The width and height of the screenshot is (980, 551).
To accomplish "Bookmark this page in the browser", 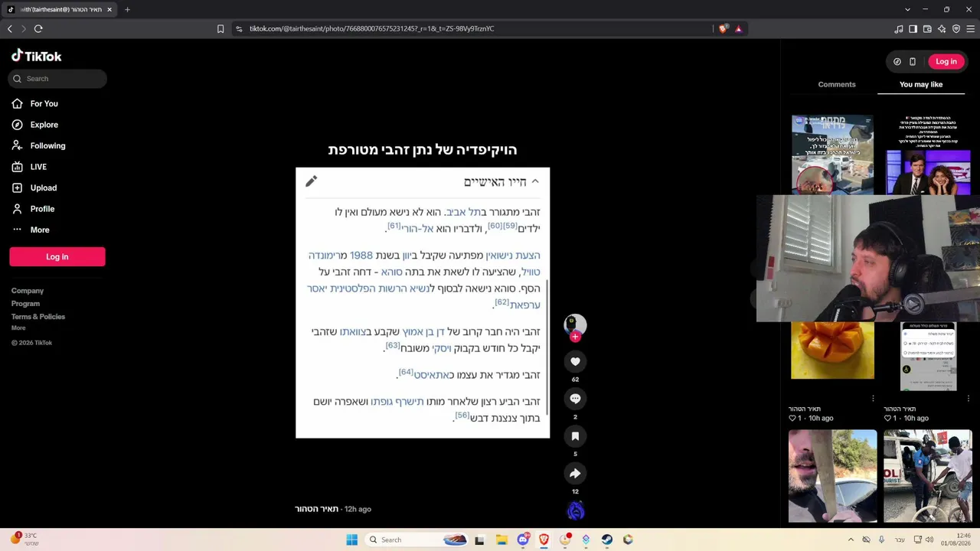I will tap(220, 28).
